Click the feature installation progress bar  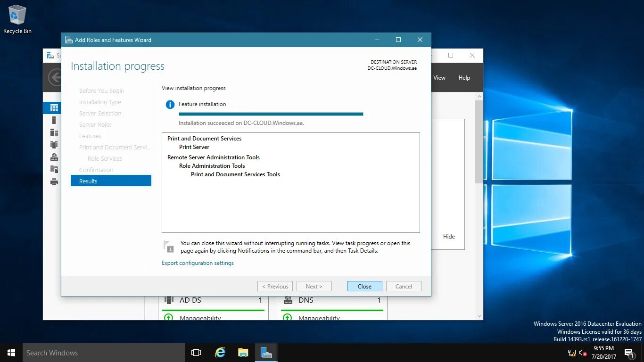271,114
